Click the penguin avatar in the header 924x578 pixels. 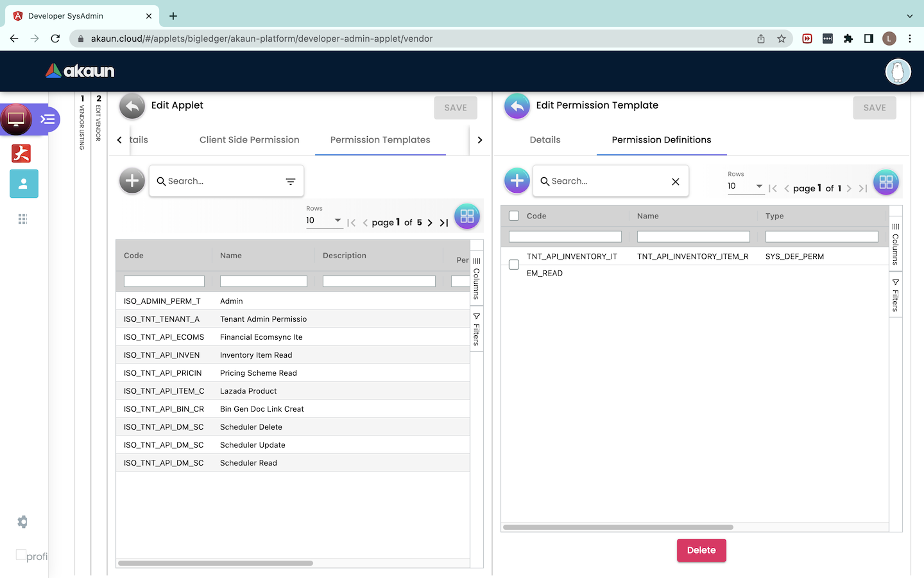pyautogui.click(x=898, y=71)
